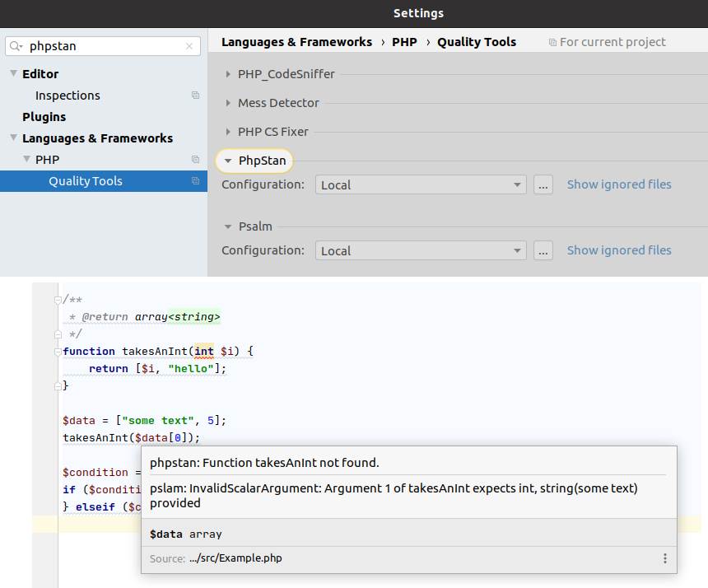This screenshot has width=708, height=588.
Task: Collapse the Psalm section
Action: [x=228, y=226]
